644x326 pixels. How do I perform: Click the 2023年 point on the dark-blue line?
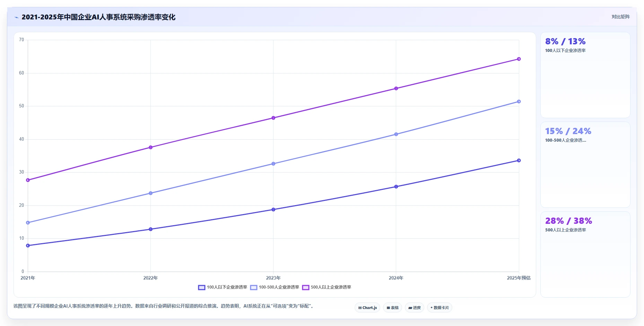click(x=273, y=210)
